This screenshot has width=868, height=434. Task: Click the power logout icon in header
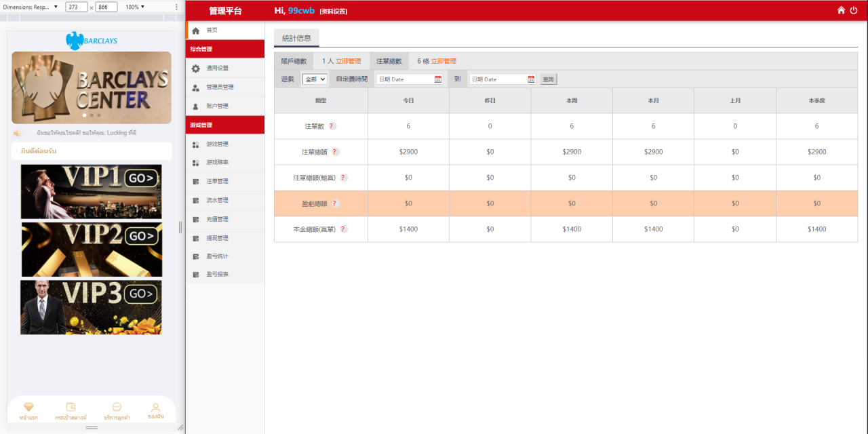coord(854,10)
